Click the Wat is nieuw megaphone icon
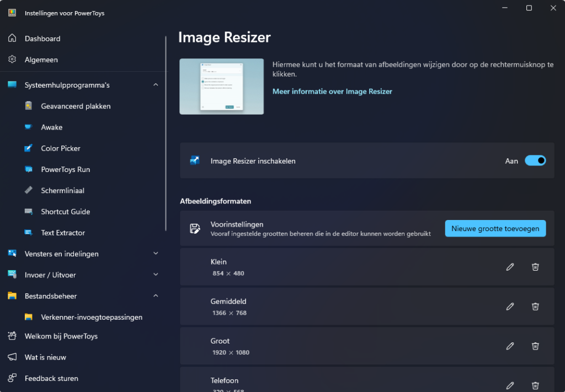This screenshot has width=565, height=392. point(12,357)
